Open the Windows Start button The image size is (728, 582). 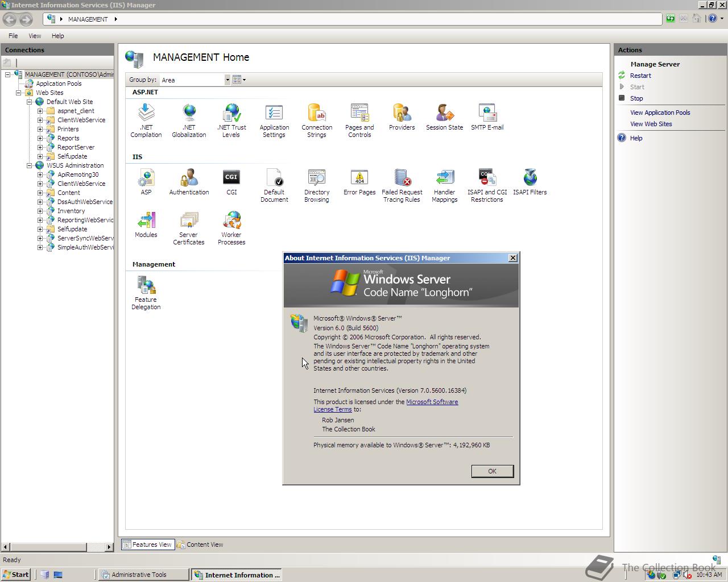click(x=16, y=575)
